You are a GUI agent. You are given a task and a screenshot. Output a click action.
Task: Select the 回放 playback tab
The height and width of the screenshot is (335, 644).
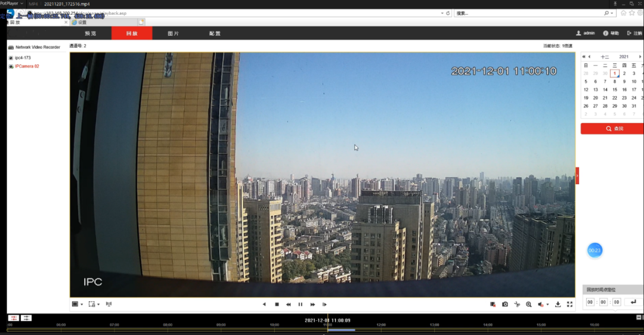tap(132, 33)
